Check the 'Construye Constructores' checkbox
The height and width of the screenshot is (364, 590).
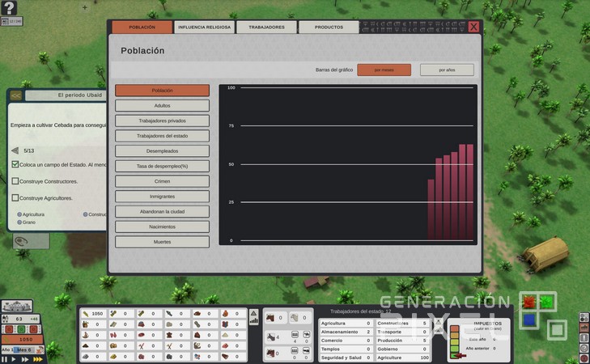(15, 181)
